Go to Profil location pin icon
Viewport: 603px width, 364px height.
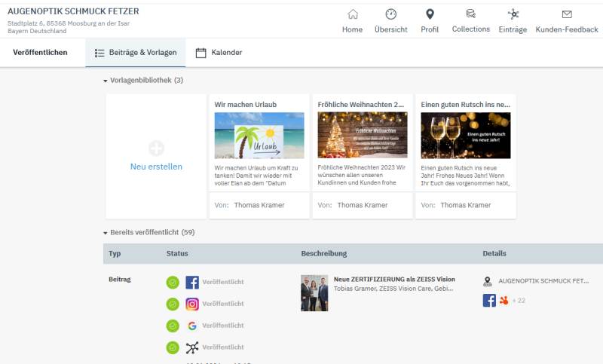click(x=430, y=14)
